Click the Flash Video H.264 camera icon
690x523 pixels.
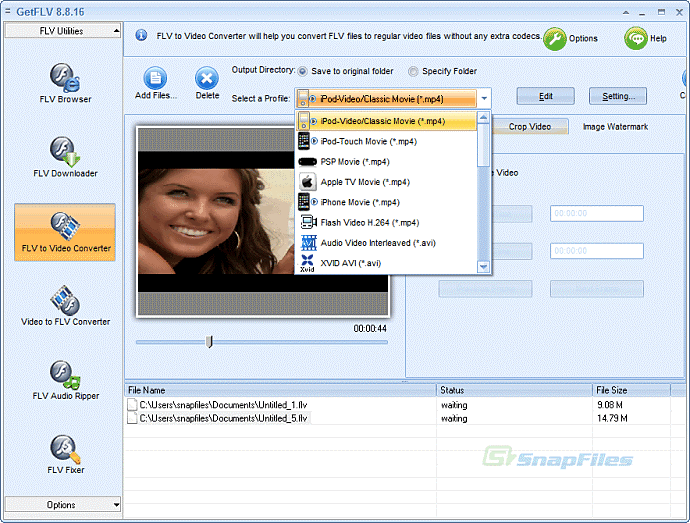point(308,222)
